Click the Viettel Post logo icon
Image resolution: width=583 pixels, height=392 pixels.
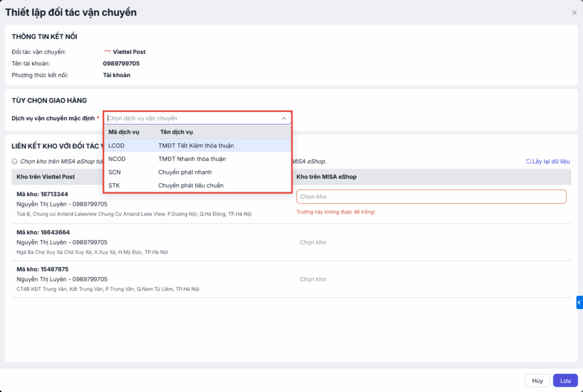pos(107,52)
